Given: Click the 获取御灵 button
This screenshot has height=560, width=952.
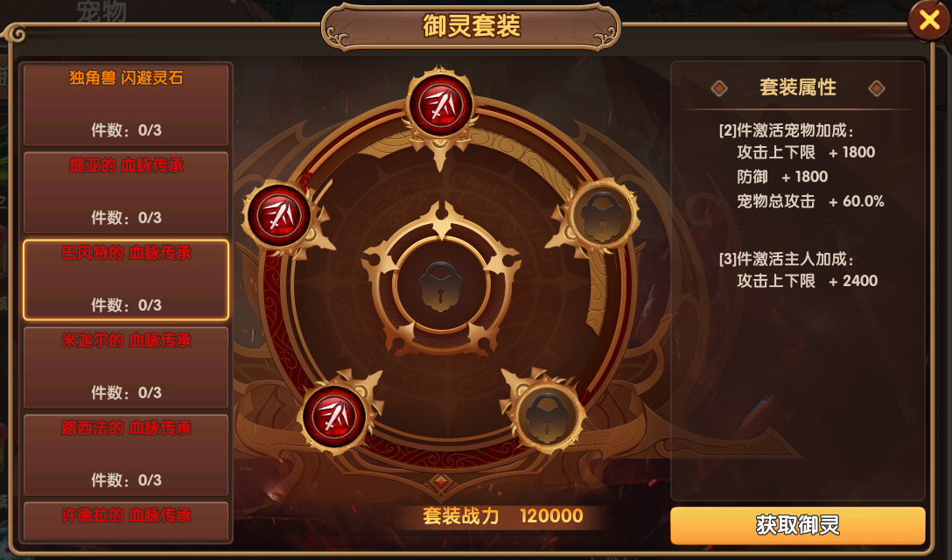Looking at the screenshot, I should pos(798,525).
